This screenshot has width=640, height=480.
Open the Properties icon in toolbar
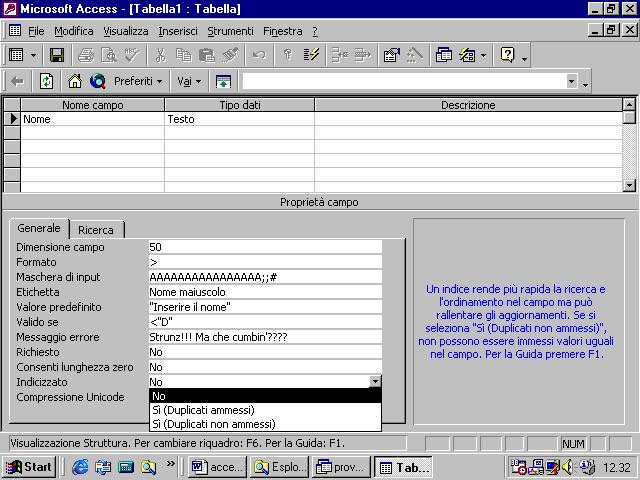pos(391,55)
